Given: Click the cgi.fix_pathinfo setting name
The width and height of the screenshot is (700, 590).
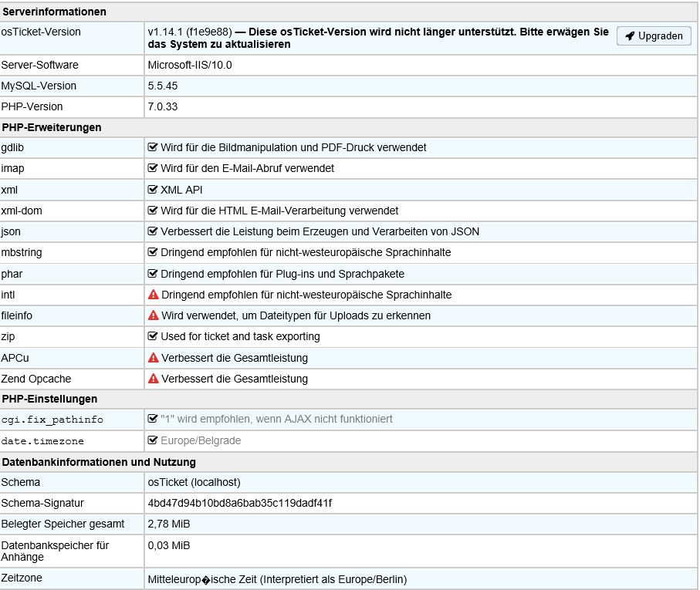Looking at the screenshot, I should pos(52,420).
